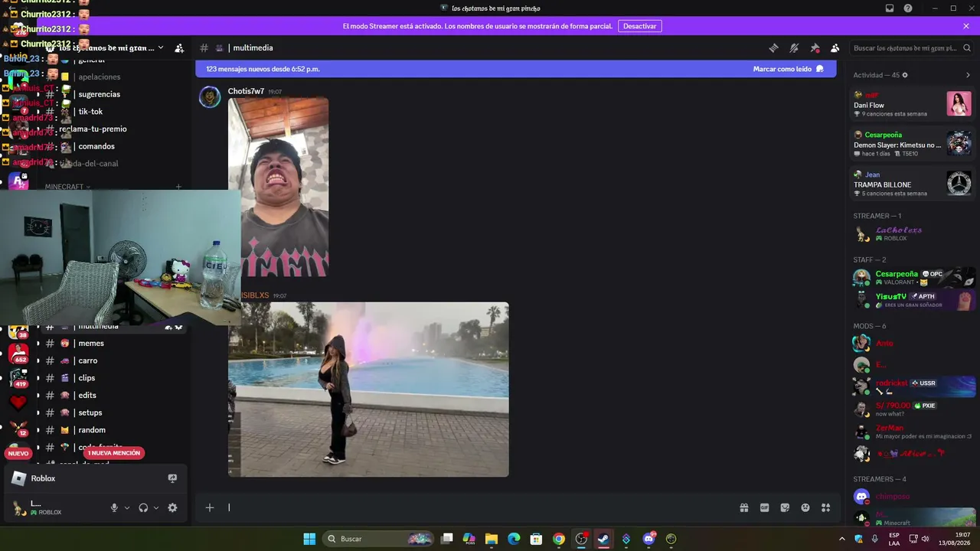Click the 1 NUEVA MENCIÓN pill

pos(114,453)
